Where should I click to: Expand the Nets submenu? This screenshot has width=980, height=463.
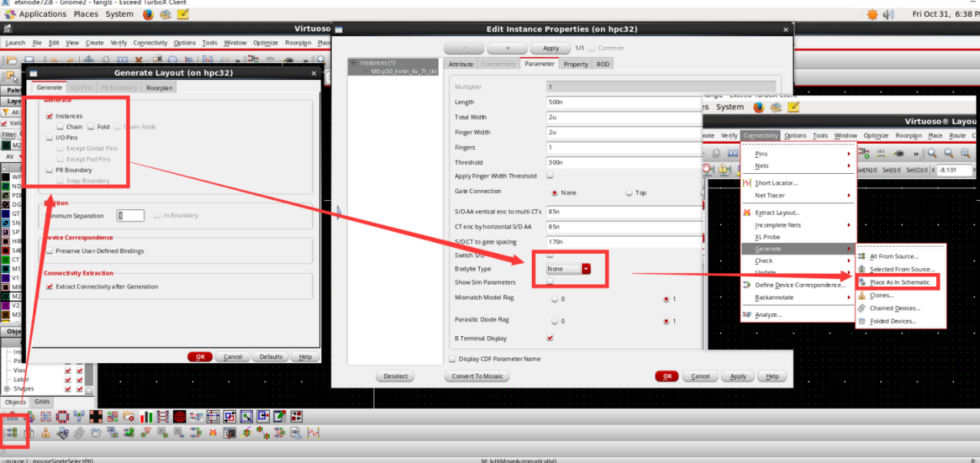click(798, 165)
